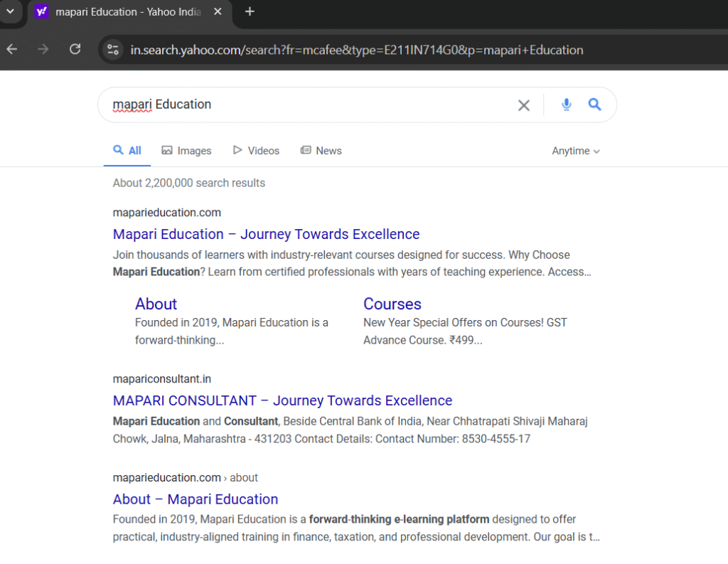This screenshot has height=564, width=728.
Task: Open Mapari Education – Journey Towards Excellence link
Action: click(x=266, y=234)
